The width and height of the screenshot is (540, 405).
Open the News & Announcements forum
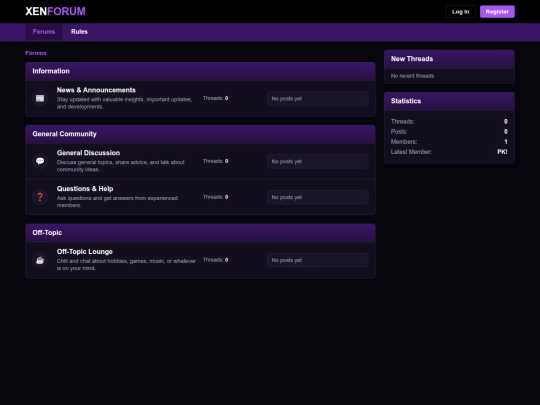[x=96, y=90]
